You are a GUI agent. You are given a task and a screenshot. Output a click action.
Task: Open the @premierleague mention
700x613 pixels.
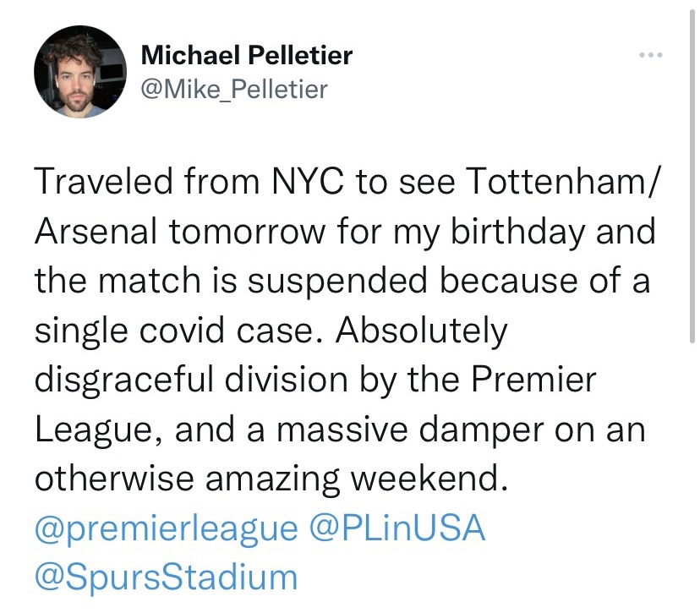167,528
